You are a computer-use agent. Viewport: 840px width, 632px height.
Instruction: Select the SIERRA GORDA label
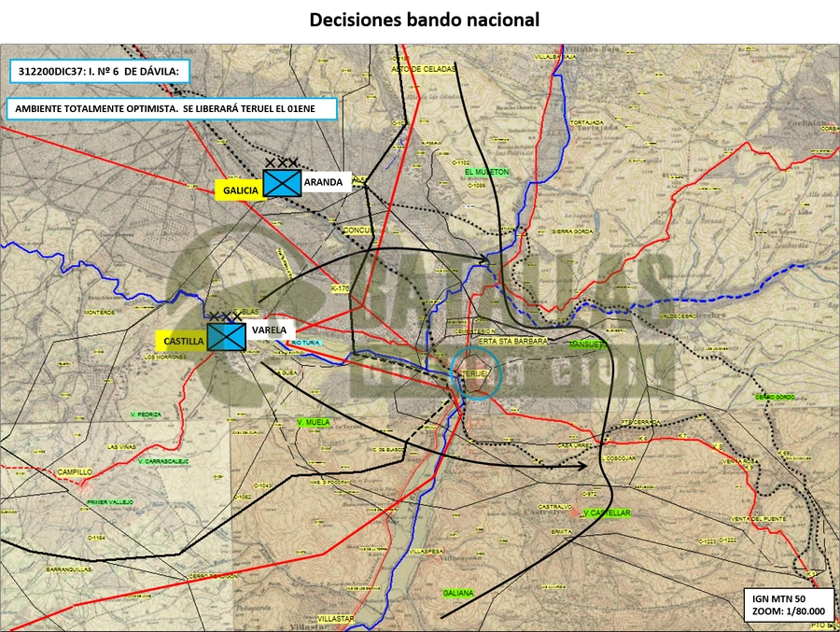pyautogui.click(x=573, y=232)
